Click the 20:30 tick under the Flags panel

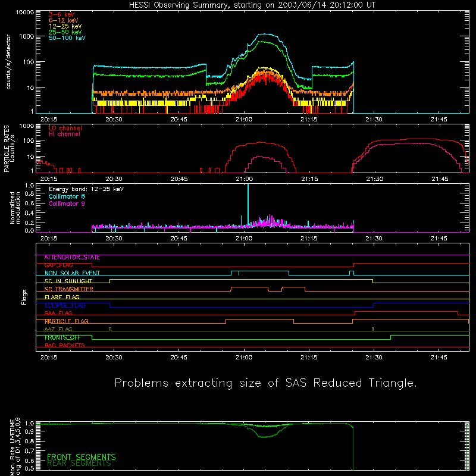[x=114, y=358]
